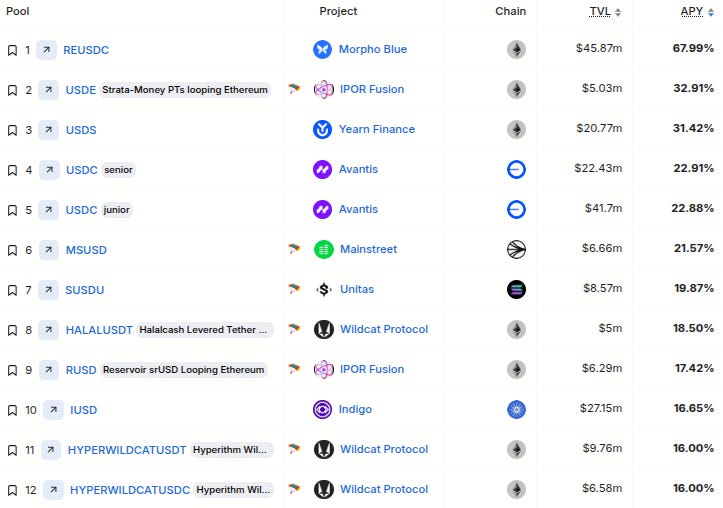723x508 pixels.
Task: Bookmark the SUSDU pool row
Action: (12, 290)
